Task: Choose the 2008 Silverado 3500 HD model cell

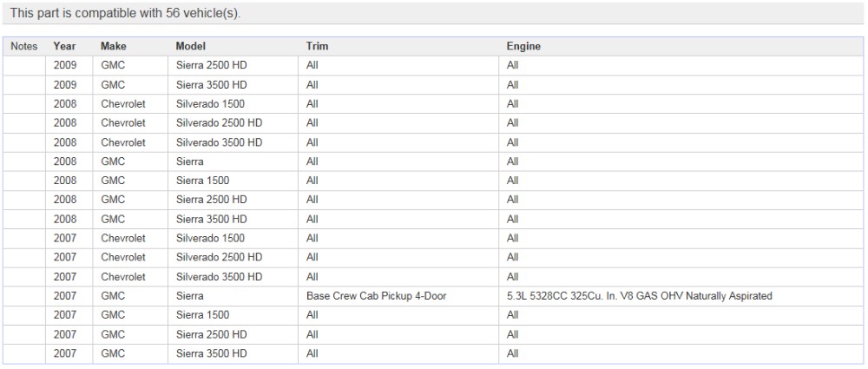Action: [219, 142]
